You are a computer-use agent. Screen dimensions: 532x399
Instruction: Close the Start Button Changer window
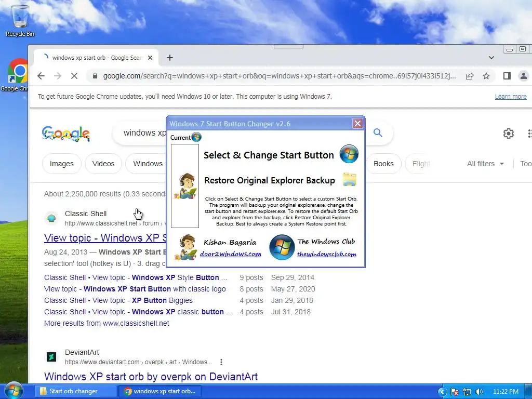coord(357,124)
